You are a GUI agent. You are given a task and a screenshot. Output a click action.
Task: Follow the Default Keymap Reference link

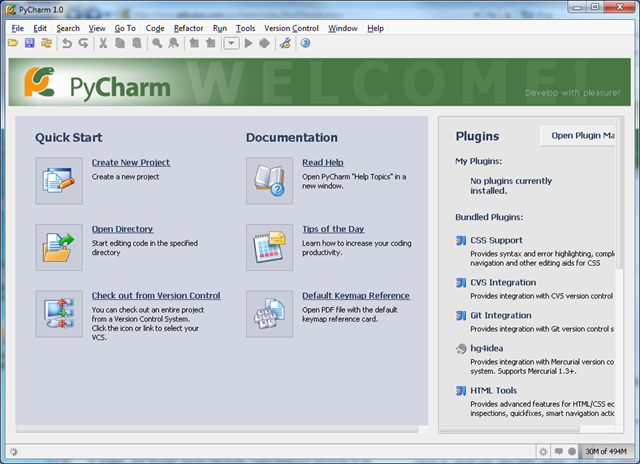tap(356, 295)
